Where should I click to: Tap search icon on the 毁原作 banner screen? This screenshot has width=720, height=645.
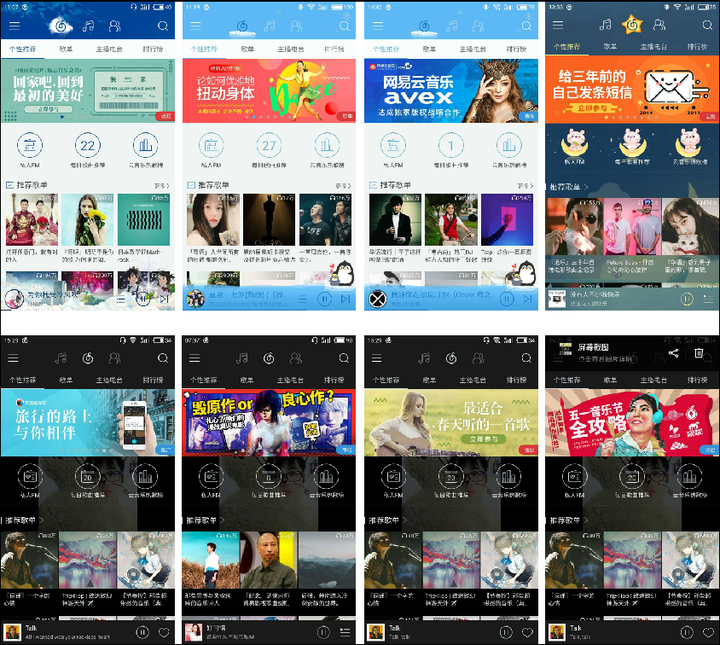343,358
